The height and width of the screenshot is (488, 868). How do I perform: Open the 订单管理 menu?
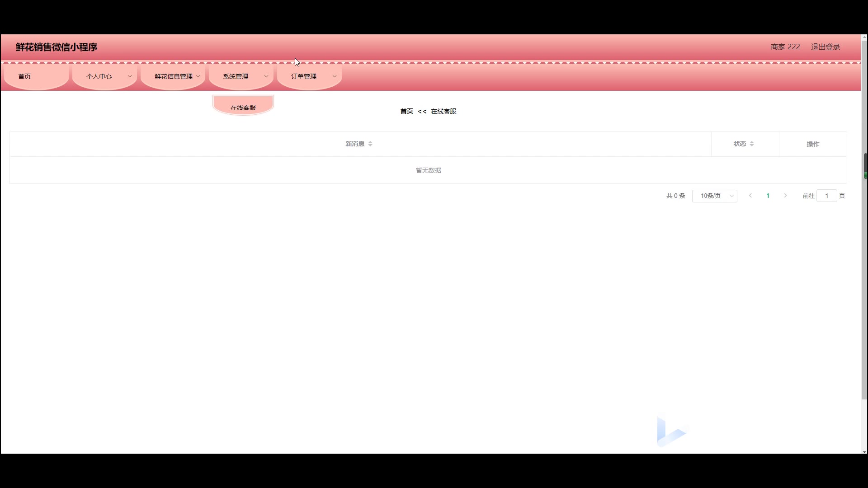coord(304,76)
